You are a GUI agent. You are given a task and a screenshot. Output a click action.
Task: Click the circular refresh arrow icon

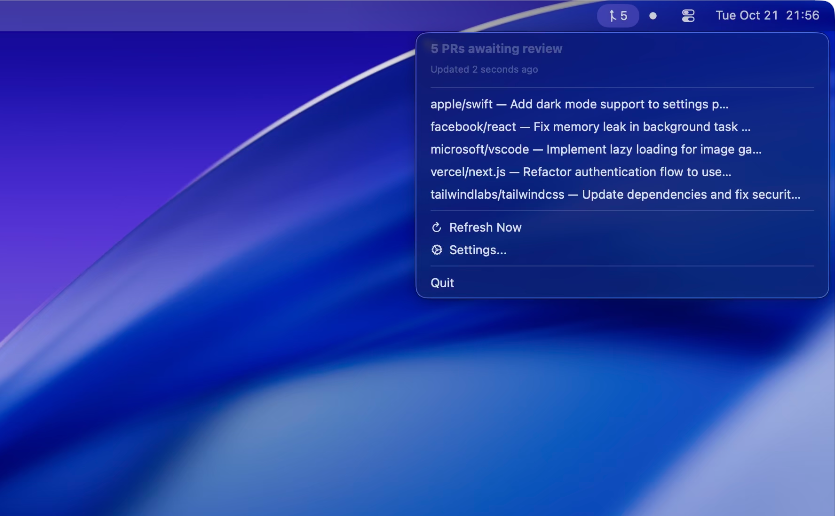click(437, 227)
